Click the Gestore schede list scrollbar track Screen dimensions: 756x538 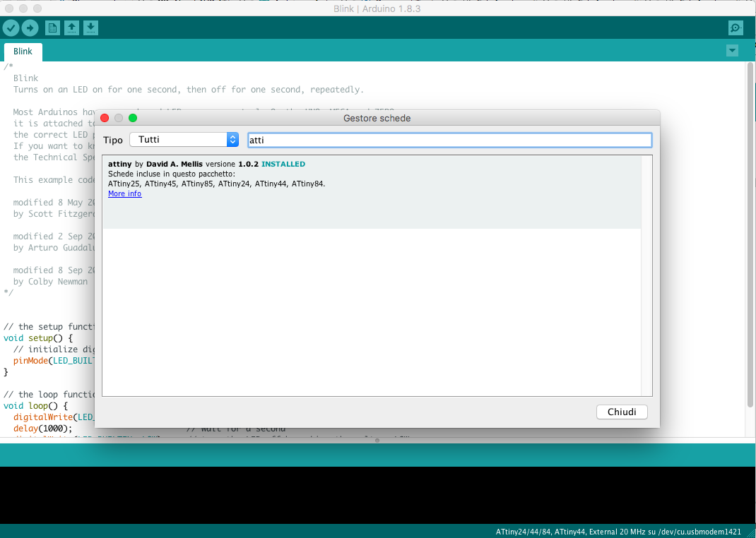point(646,275)
